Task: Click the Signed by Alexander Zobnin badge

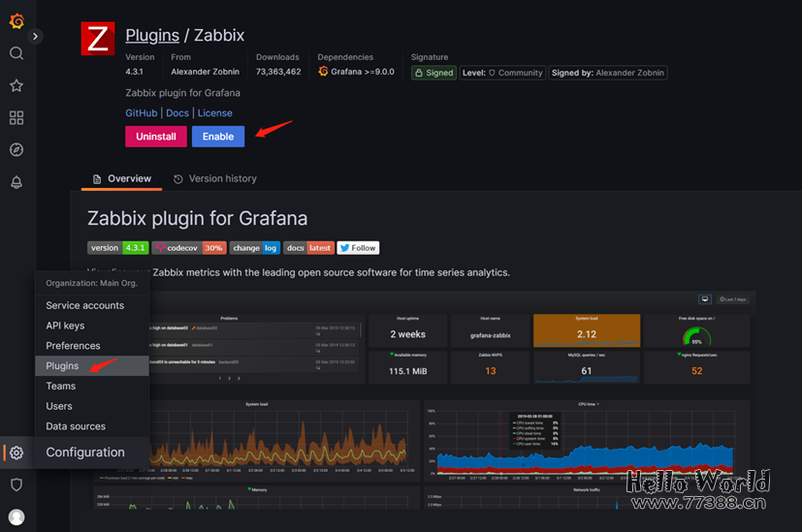Action: click(608, 73)
